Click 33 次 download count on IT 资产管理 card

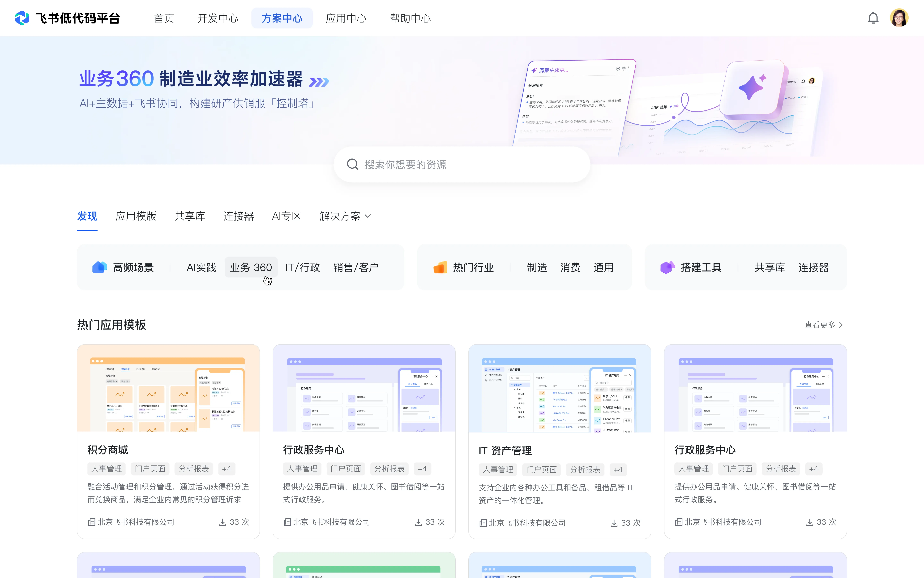click(x=631, y=523)
